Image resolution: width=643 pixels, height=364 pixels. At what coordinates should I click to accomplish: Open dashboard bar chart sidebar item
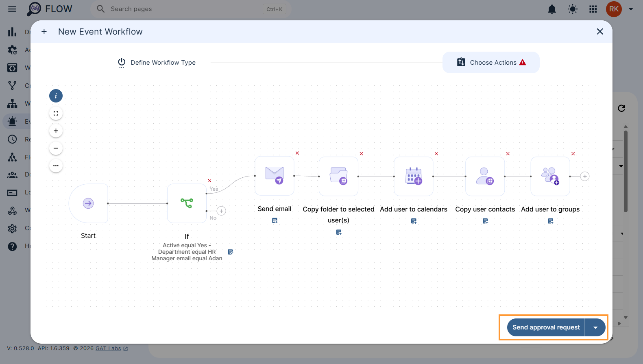[12, 32]
